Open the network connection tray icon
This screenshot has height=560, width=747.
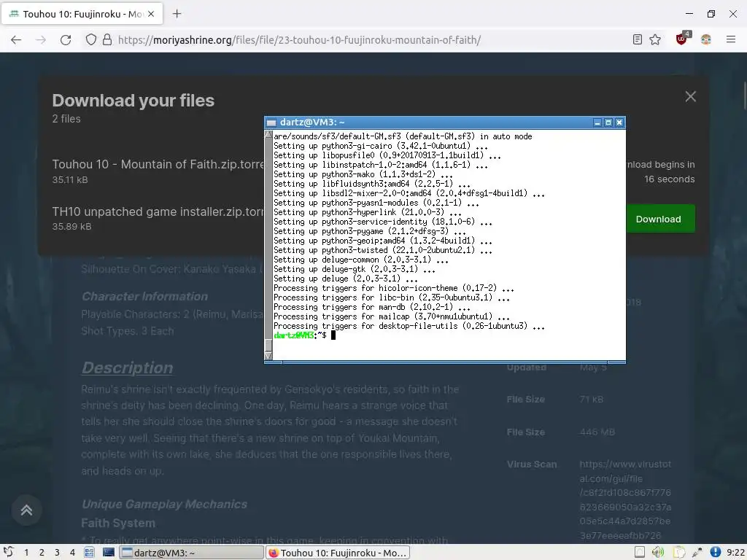point(697,553)
